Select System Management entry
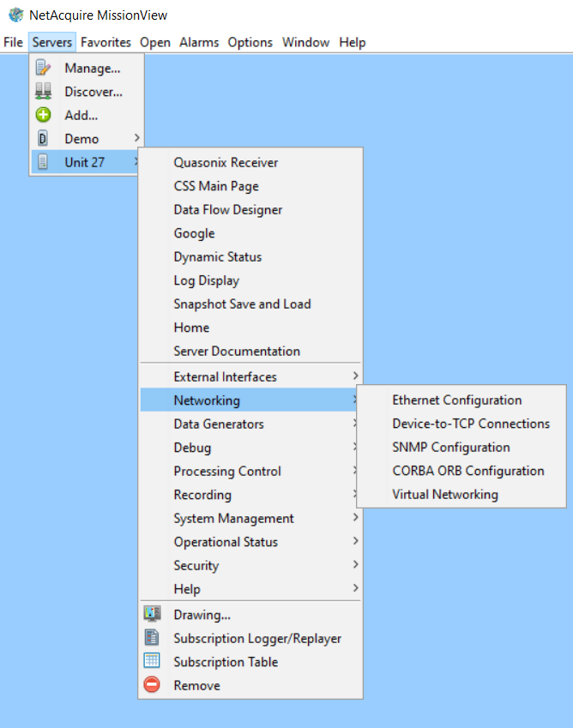Screen dimensions: 573x728 pyautogui.click(x=250, y=518)
